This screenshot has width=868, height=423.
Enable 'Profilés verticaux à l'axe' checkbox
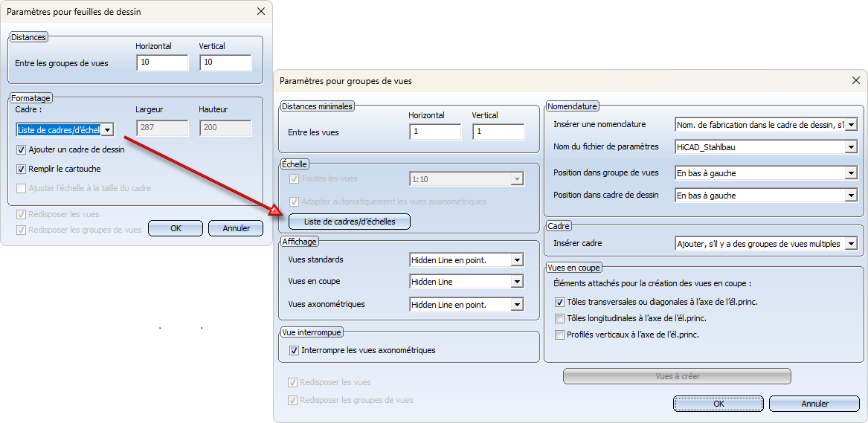[559, 335]
